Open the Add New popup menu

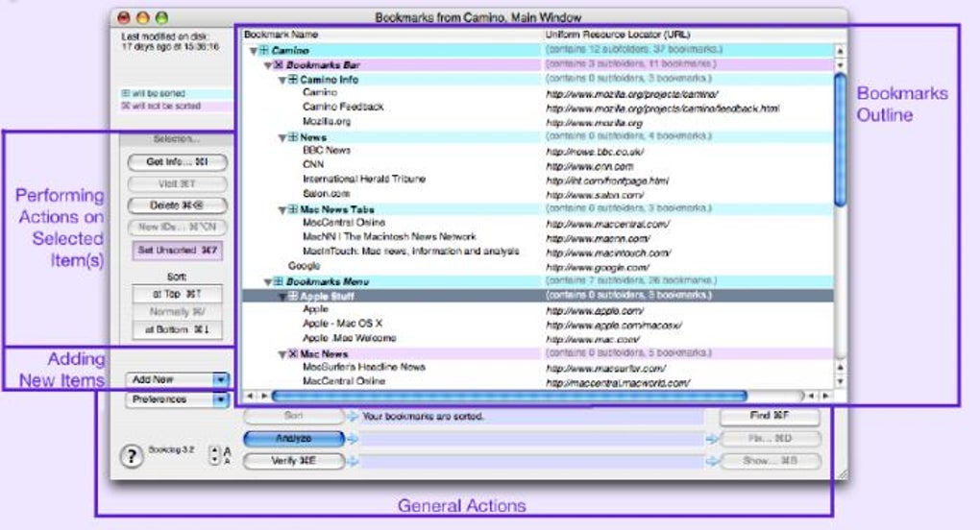pyautogui.click(x=177, y=379)
